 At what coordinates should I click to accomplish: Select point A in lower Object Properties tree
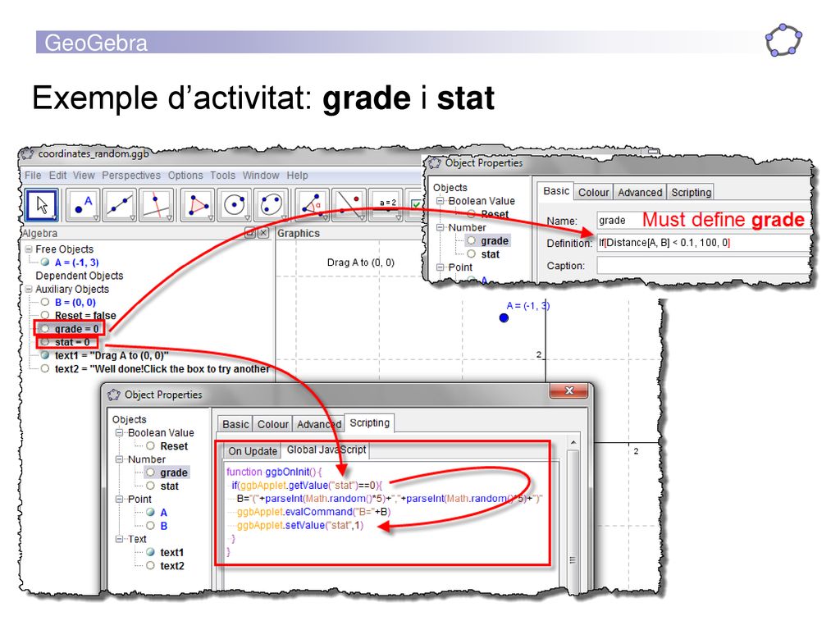[x=163, y=512]
